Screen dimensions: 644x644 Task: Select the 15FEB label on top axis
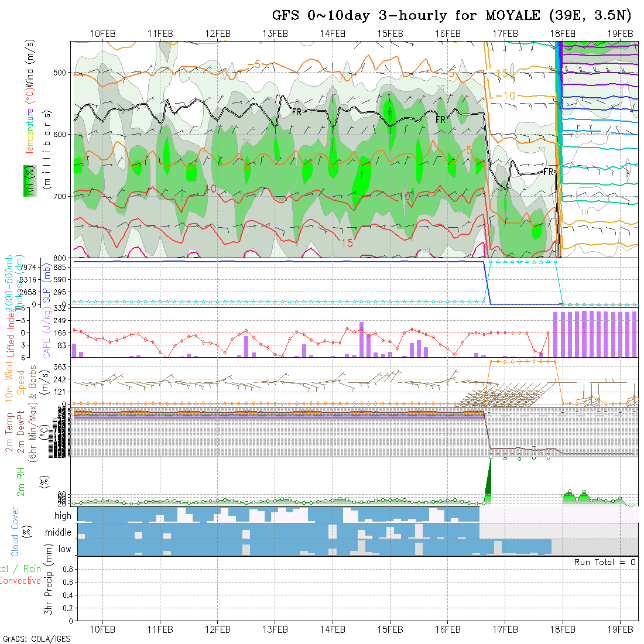(x=390, y=34)
